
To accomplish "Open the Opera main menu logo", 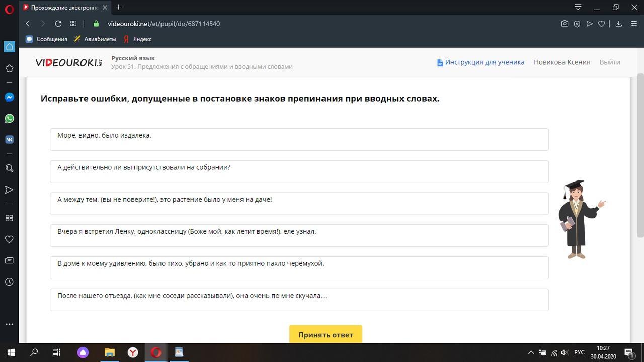I will 9,8.
